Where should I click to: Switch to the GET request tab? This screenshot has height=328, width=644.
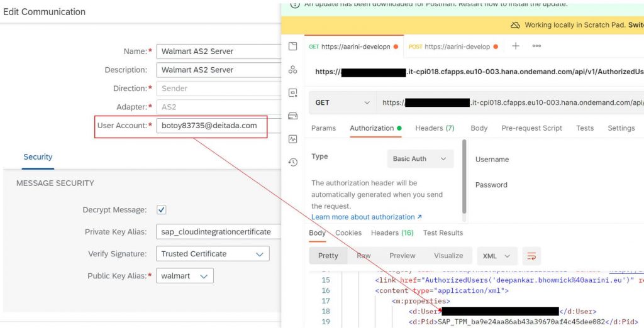(x=353, y=46)
